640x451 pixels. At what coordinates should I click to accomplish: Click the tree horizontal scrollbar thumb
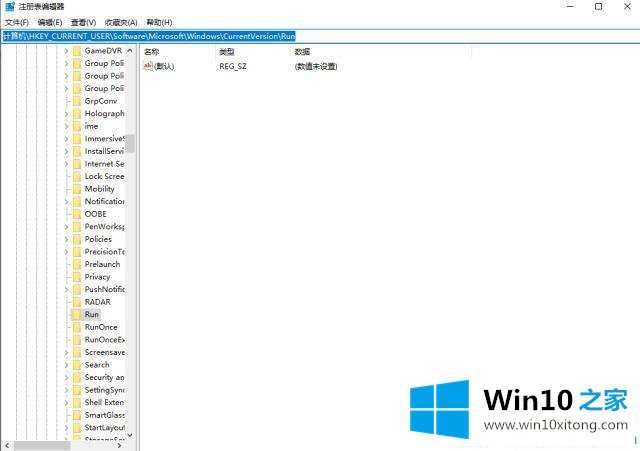tap(42, 446)
